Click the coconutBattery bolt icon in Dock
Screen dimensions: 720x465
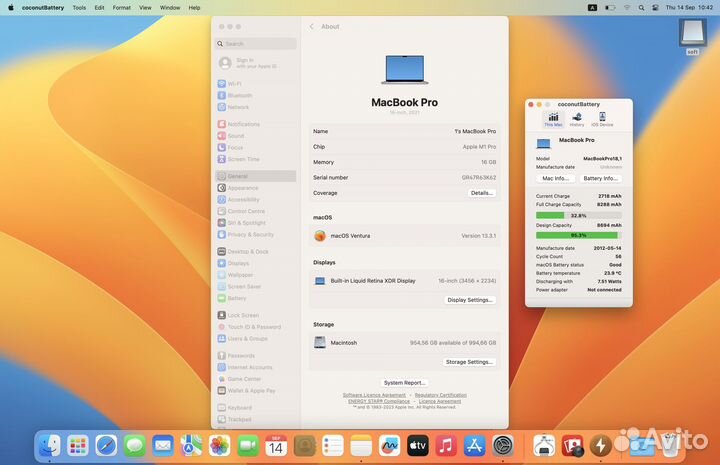pyautogui.click(x=601, y=445)
